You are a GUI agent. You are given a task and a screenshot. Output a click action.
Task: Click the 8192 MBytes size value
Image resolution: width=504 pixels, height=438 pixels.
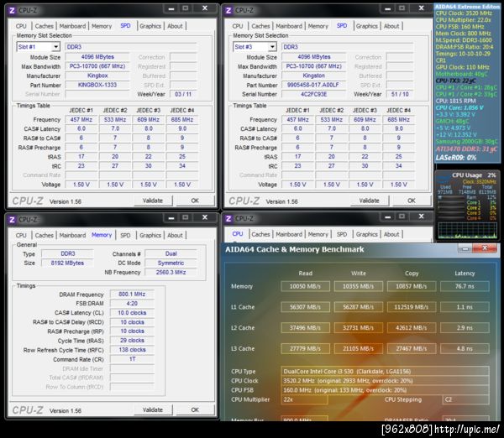pos(67,263)
